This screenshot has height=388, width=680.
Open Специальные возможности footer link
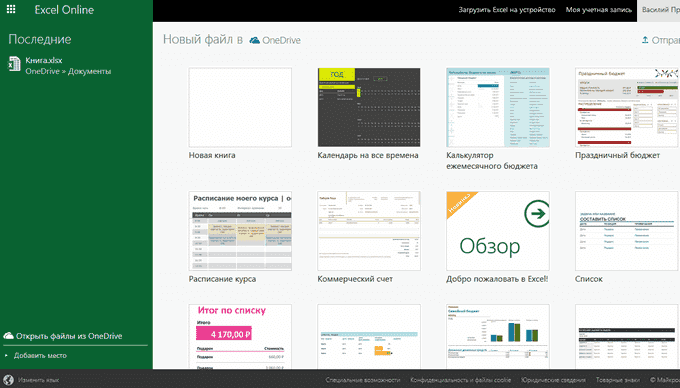pyautogui.click(x=363, y=380)
